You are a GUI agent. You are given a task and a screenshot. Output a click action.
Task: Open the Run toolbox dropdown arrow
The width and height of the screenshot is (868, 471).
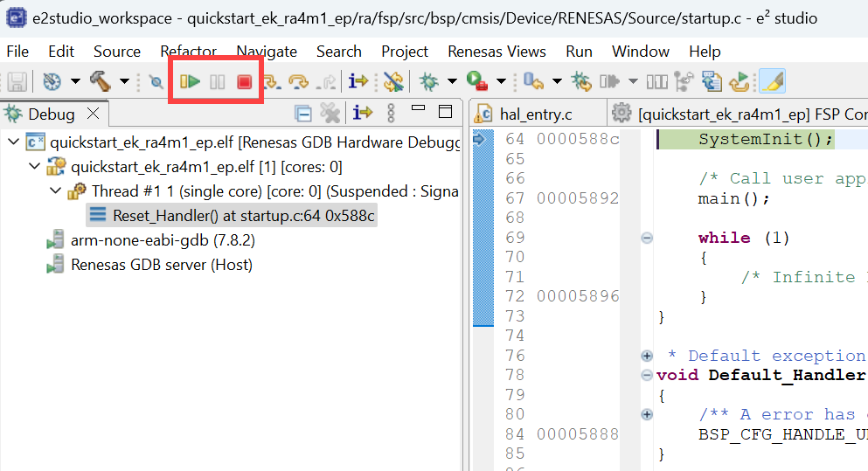[x=501, y=82]
